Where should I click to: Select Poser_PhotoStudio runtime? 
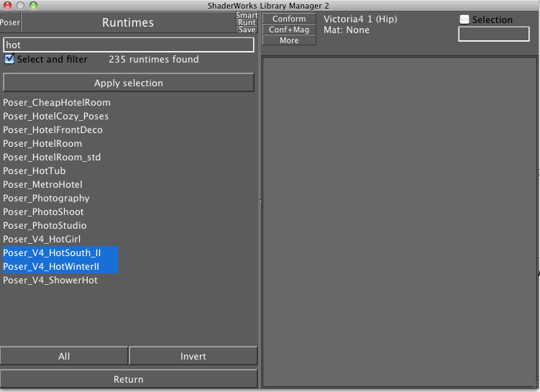pos(45,226)
